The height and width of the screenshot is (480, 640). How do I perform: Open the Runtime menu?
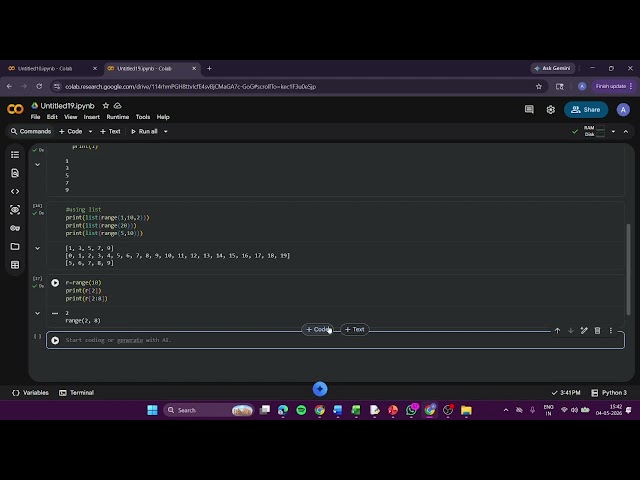tap(118, 117)
